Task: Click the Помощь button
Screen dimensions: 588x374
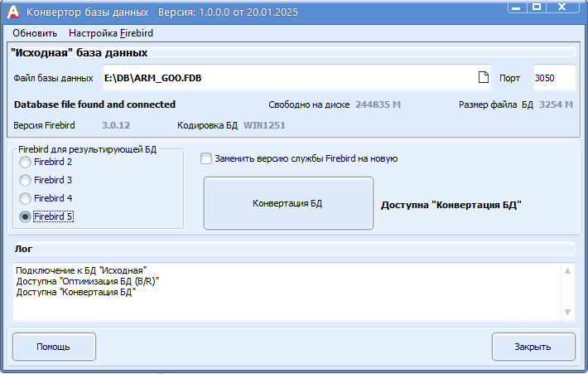Action: 54,347
